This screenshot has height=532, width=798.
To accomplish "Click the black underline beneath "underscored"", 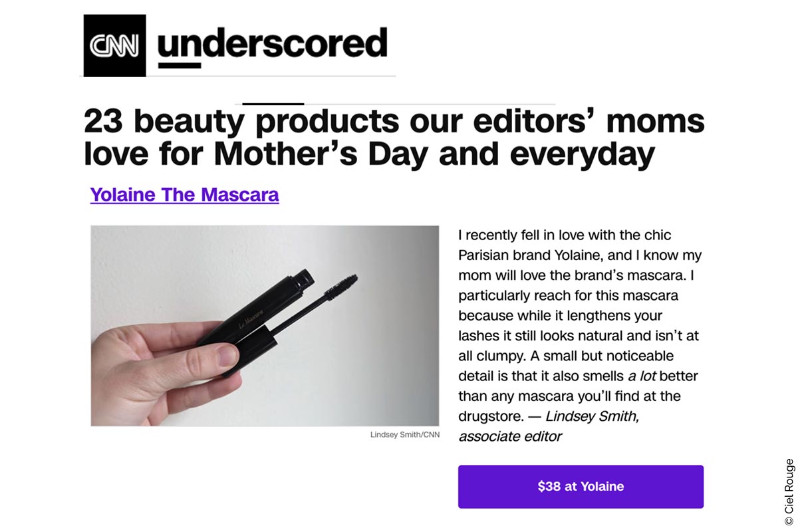I will 180,65.
